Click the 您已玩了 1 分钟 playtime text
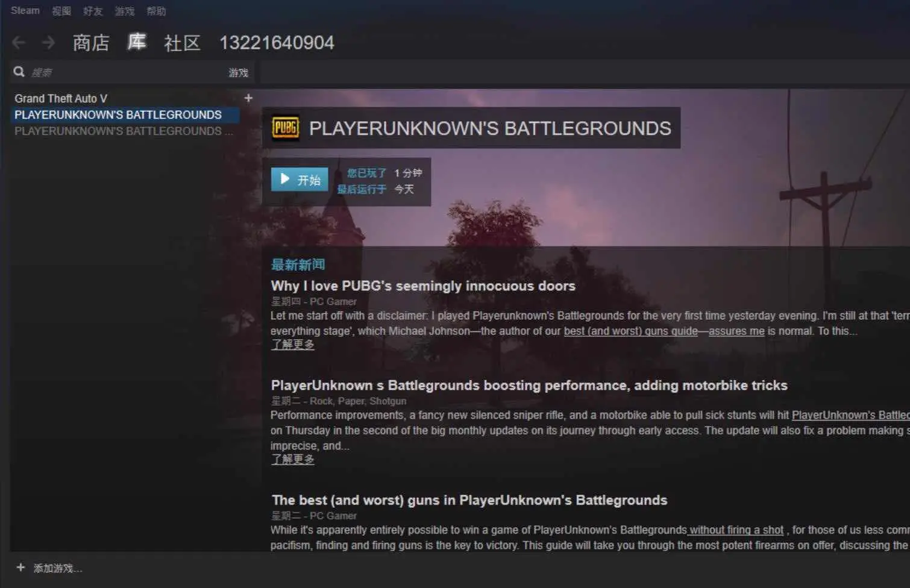This screenshot has width=910, height=588. [x=384, y=173]
